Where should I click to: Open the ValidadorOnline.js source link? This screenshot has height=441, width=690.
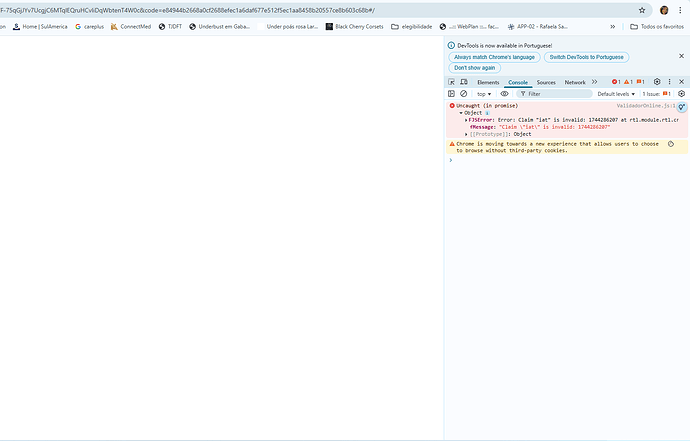coord(646,106)
